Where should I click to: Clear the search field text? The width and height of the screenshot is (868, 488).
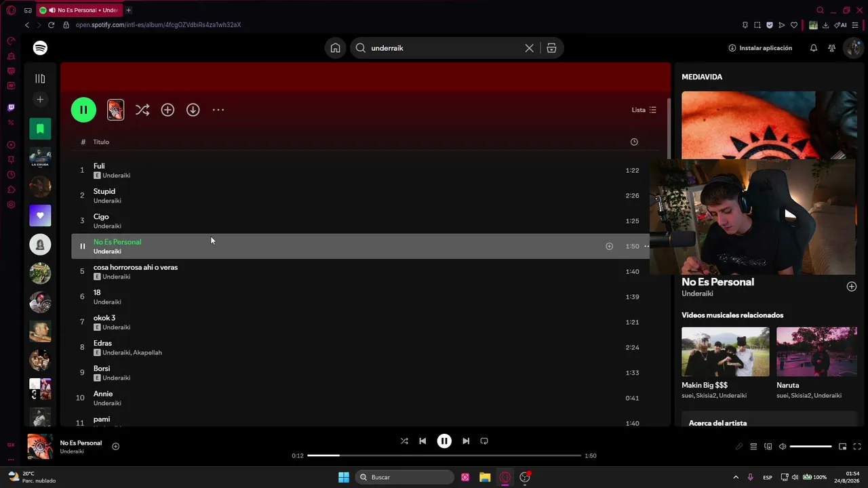click(x=529, y=48)
